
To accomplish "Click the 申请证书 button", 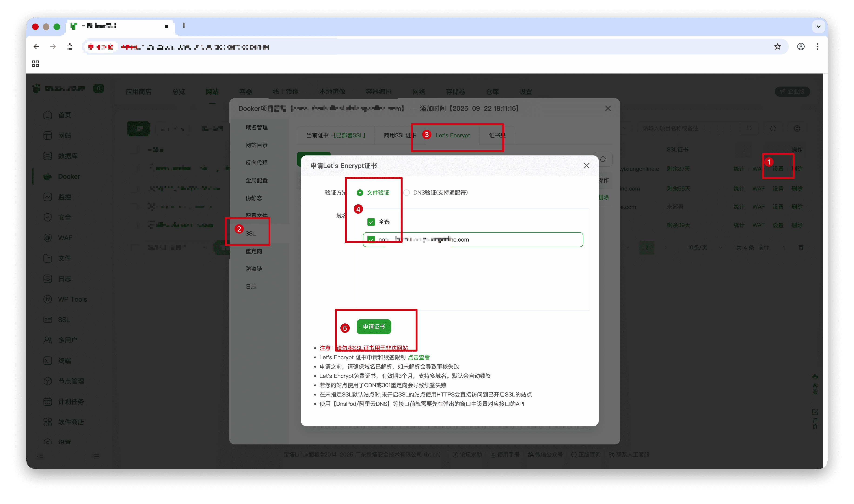I will tap(373, 326).
